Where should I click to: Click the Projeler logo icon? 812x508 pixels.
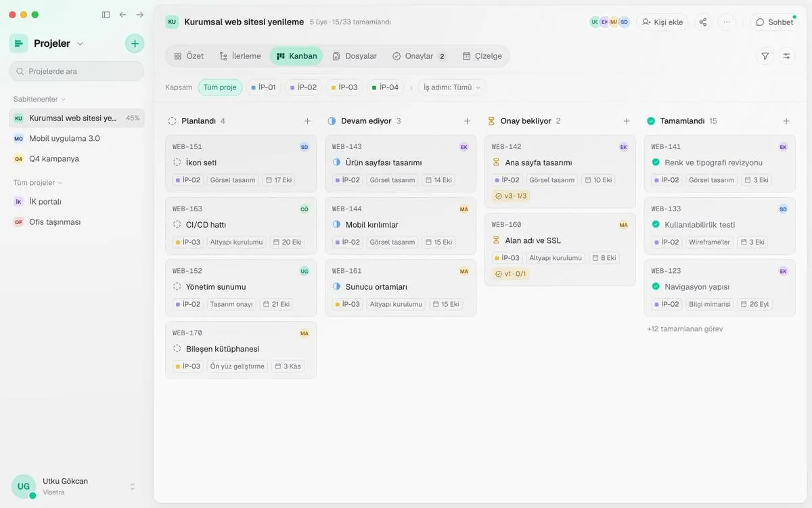(x=18, y=43)
